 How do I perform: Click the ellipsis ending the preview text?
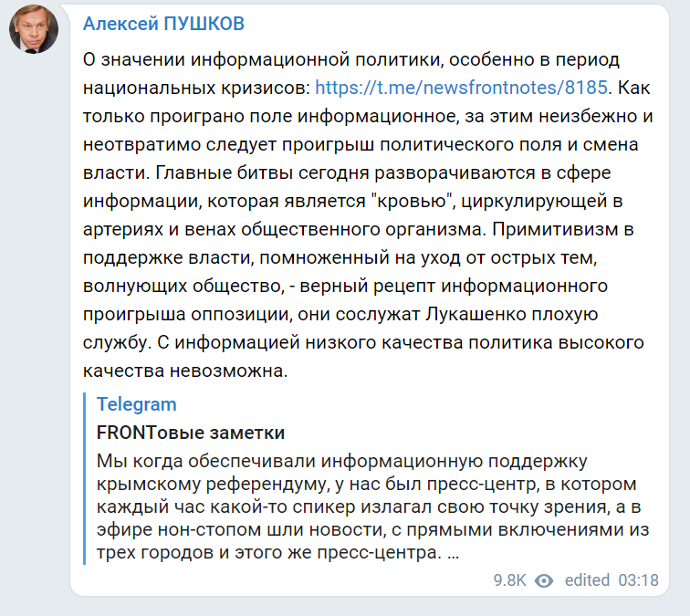pyautogui.click(x=455, y=553)
